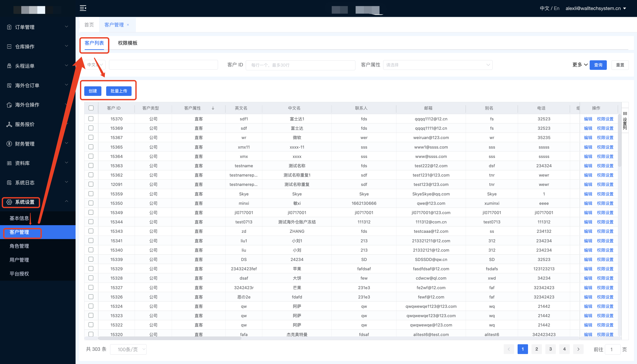Open the 客户属性 filter dropdown
Screen dimensions: 637x364
[438, 65]
